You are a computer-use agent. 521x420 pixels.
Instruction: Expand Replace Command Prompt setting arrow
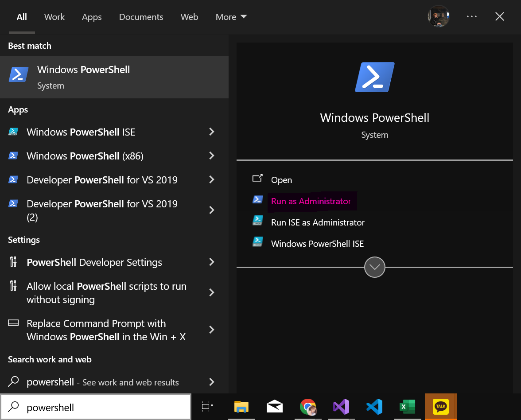[212, 330]
